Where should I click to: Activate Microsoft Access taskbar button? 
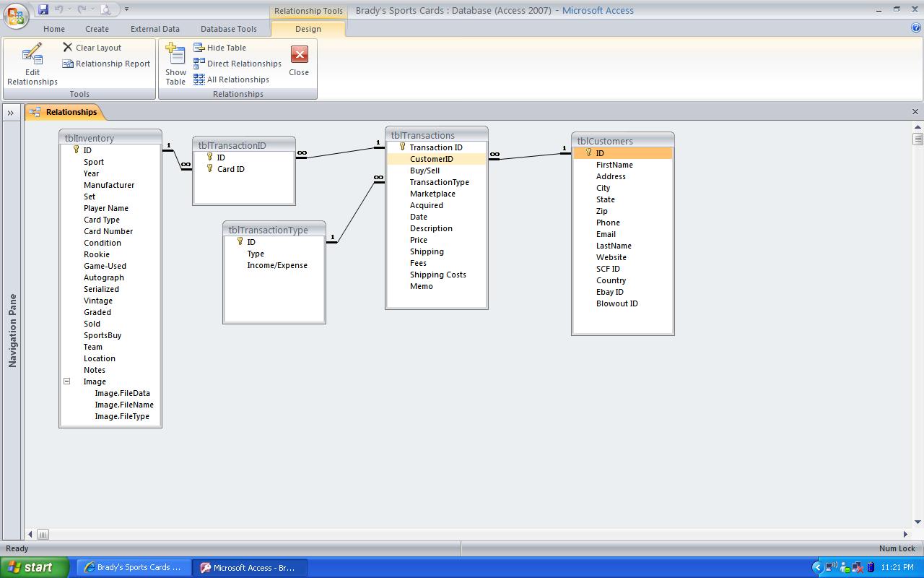(x=250, y=568)
